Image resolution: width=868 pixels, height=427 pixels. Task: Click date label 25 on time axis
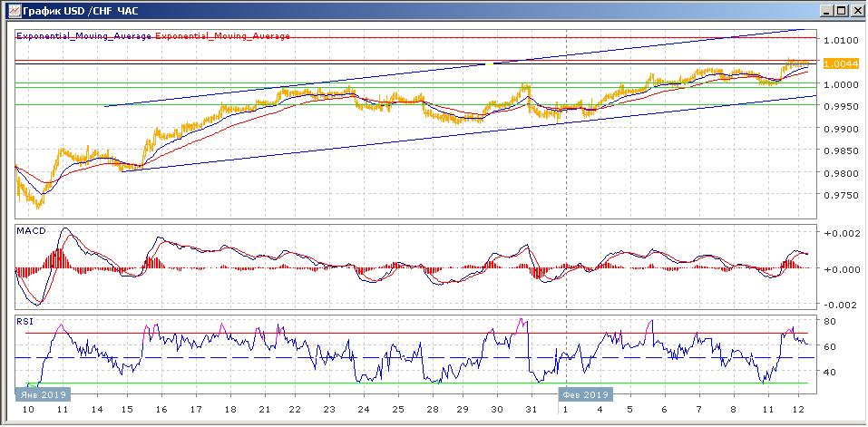[x=398, y=410]
